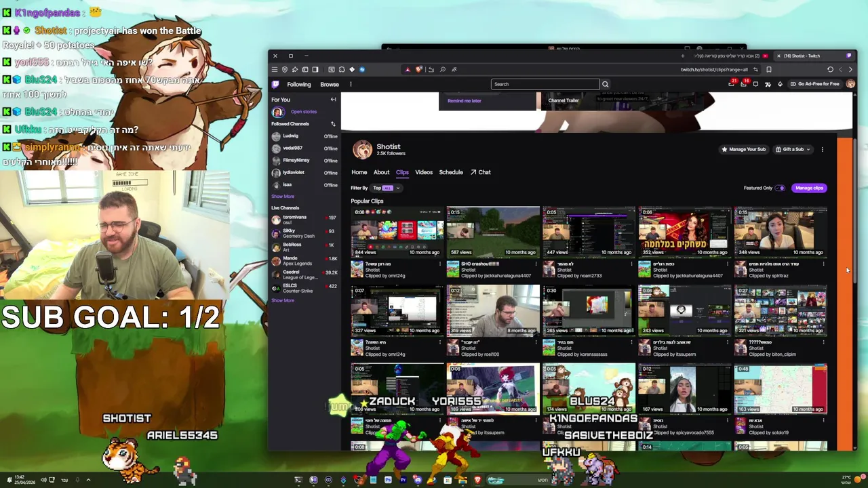Open the browser hamburger menu

(x=275, y=69)
